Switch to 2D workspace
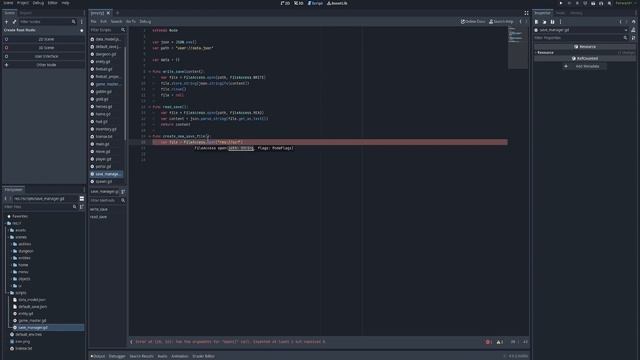Image resolution: width=640 pixels, height=360 pixels. 285,3
